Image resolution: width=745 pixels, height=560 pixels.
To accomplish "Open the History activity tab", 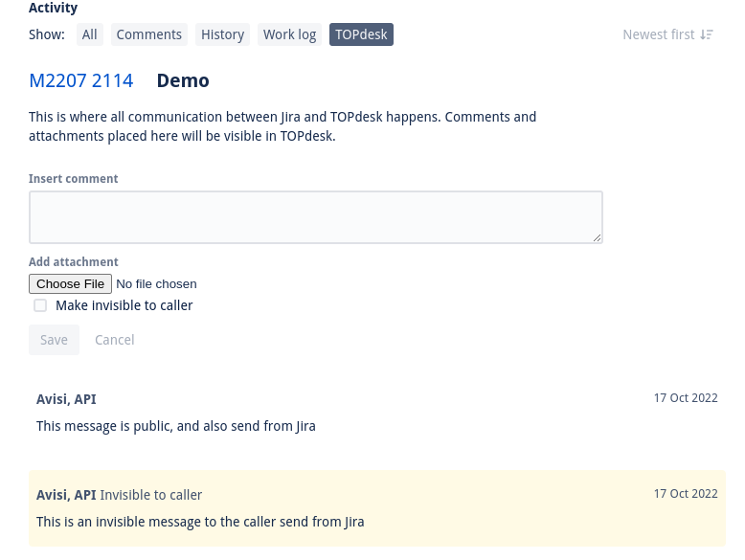I will (x=222, y=34).
